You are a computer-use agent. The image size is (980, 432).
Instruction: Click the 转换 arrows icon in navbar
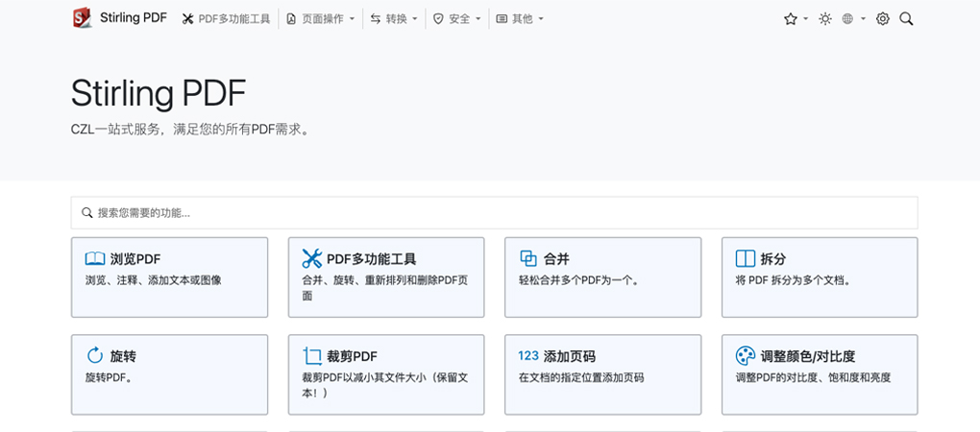click(375, 19)
